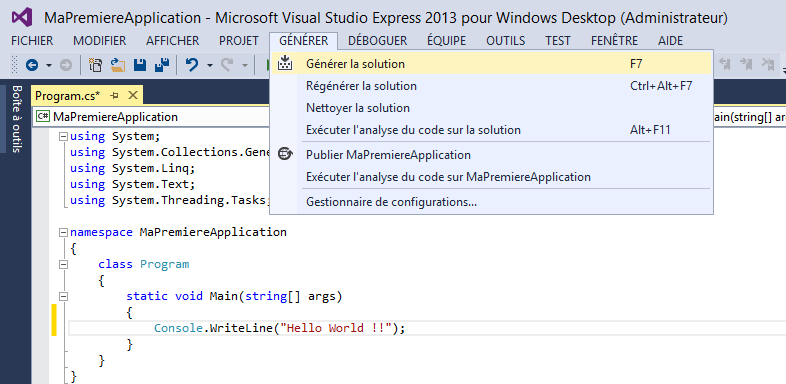Click the New Project toolbar icon
This screenshot has width=786, height=384.
pos(95,65)
